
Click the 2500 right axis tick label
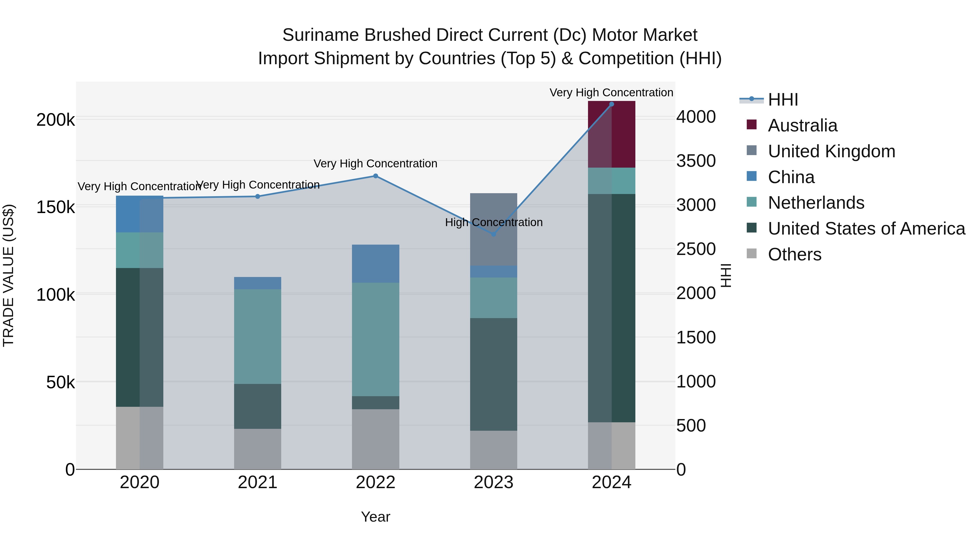(x=696, y=249)
